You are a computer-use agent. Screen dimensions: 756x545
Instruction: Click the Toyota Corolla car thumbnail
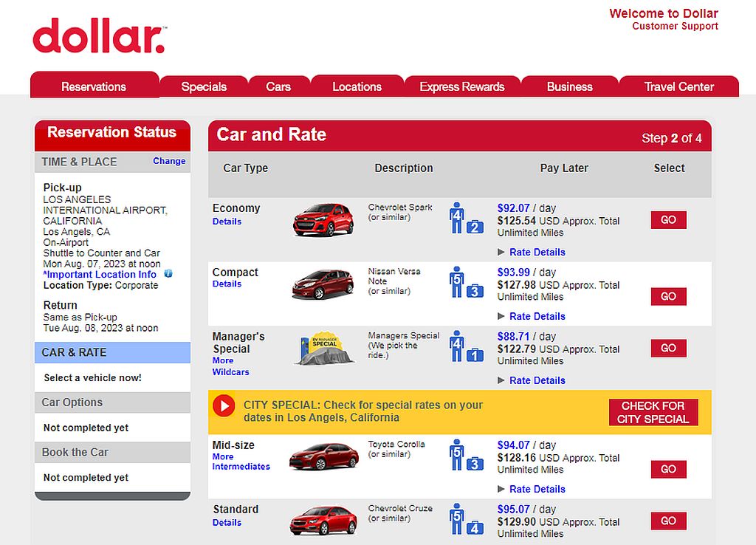click(323, 456)
